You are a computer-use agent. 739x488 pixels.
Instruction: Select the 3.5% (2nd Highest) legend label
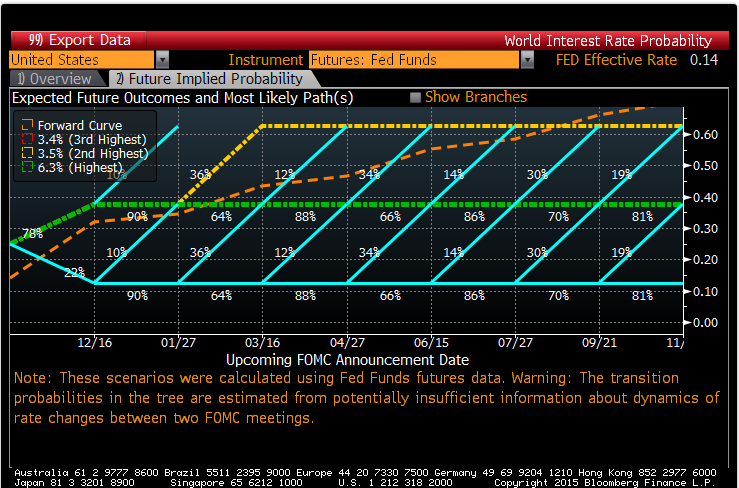pos(93,154)
